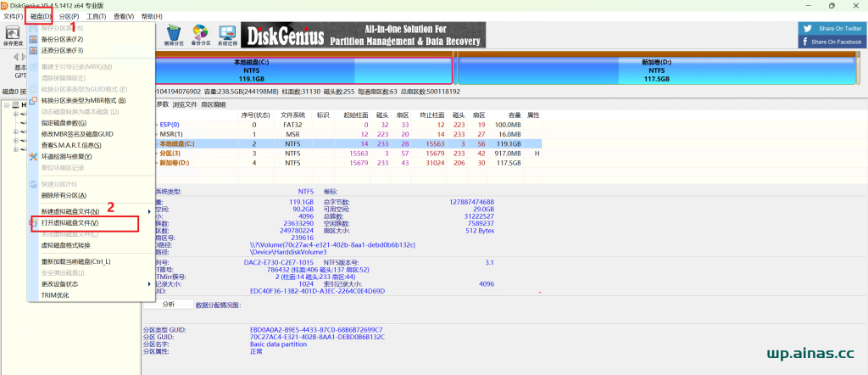Click 100.0MB capacity cell
The image size is (868, 375).
point(509,125)
